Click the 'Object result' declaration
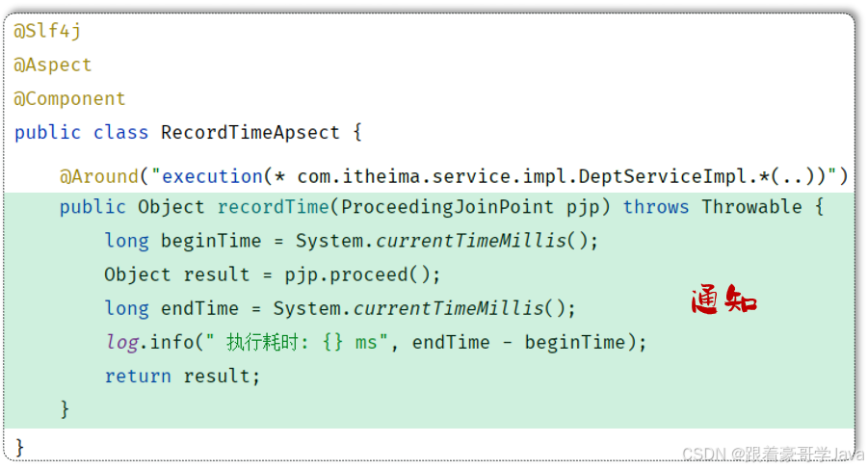 177,274
